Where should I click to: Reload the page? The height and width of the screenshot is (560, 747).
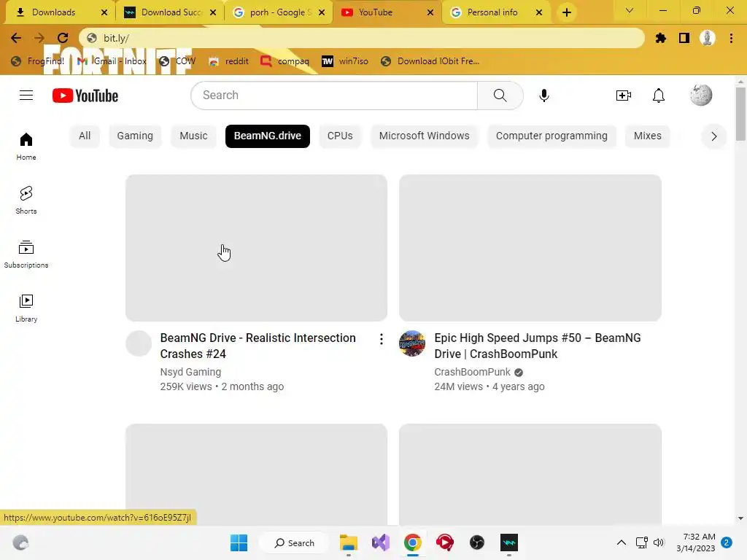pyautogui.click(x=63, y=38)
